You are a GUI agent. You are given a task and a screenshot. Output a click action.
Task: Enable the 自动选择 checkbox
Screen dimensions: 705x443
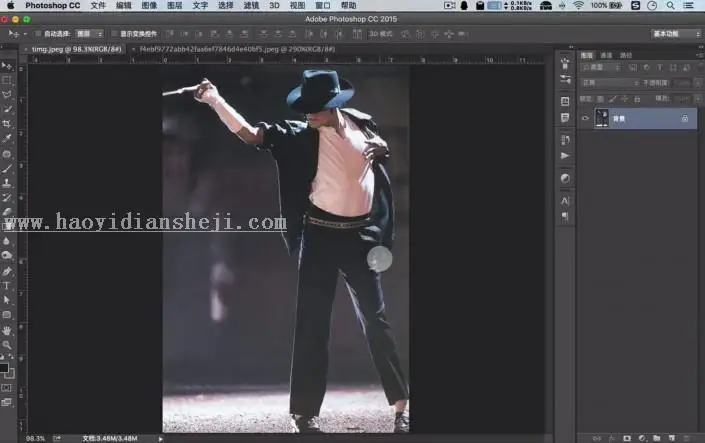point(38,34)
